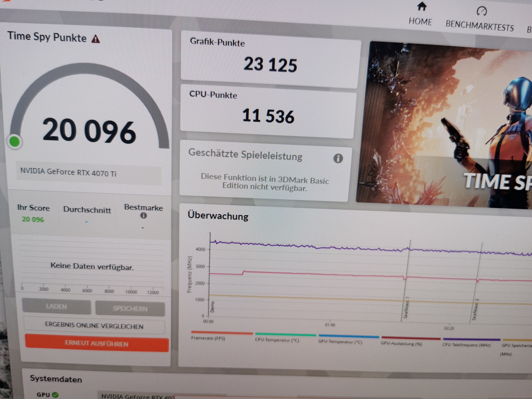Image resolution: width=532 pixels, height=399 pixels.
Task: Click info icon under Bestmarke
Action: coord(143,216)
